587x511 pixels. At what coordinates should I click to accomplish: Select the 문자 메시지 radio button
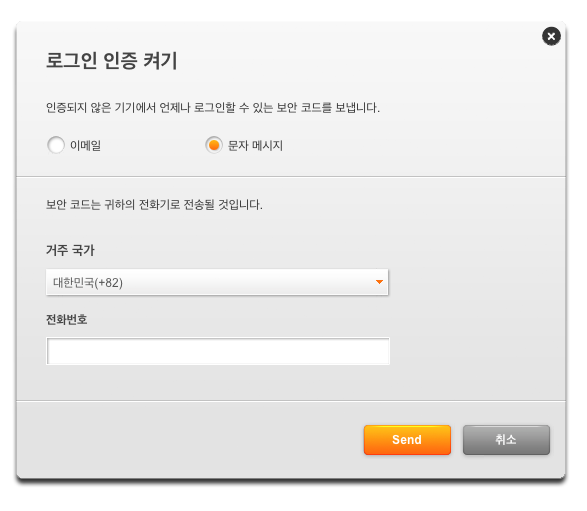[214, 145]
